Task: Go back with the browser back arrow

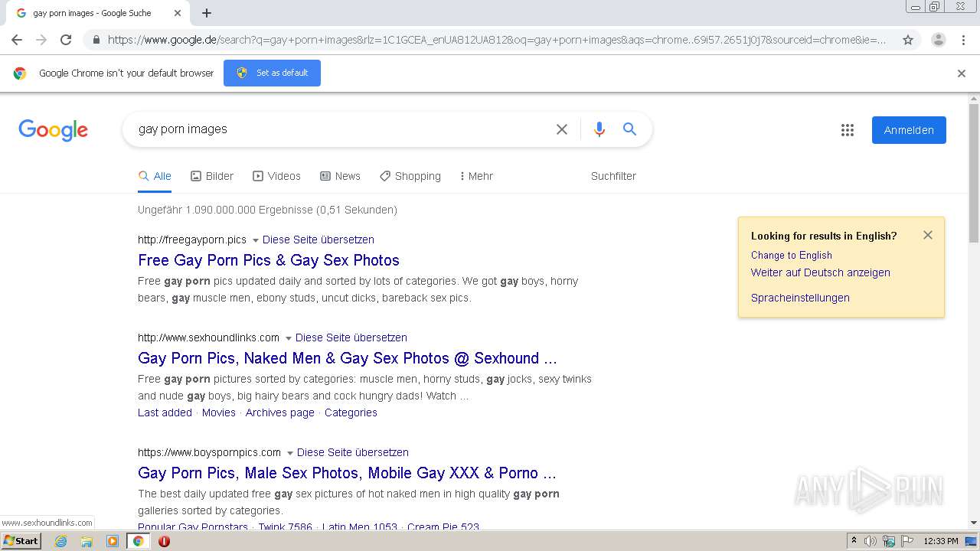Action: (17, 40)
